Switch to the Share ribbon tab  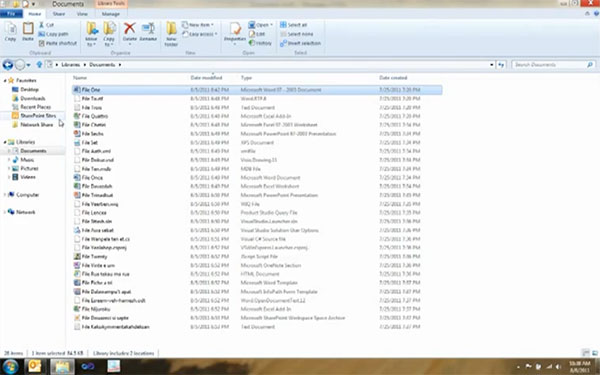point(59,14)
